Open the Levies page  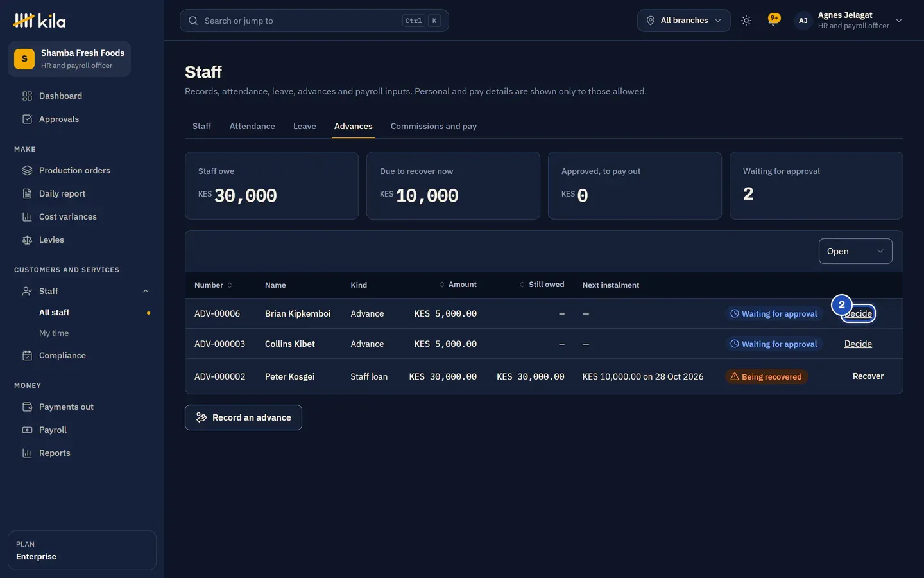[82, 240]
